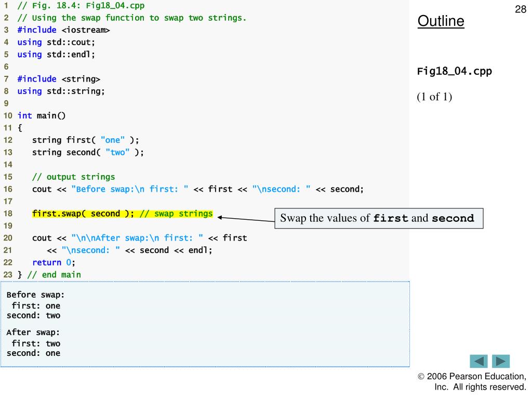The height and width of the screenshot is (399, 532).
Task: Click the "Before swap:" output text
Action: coord(35,295)
